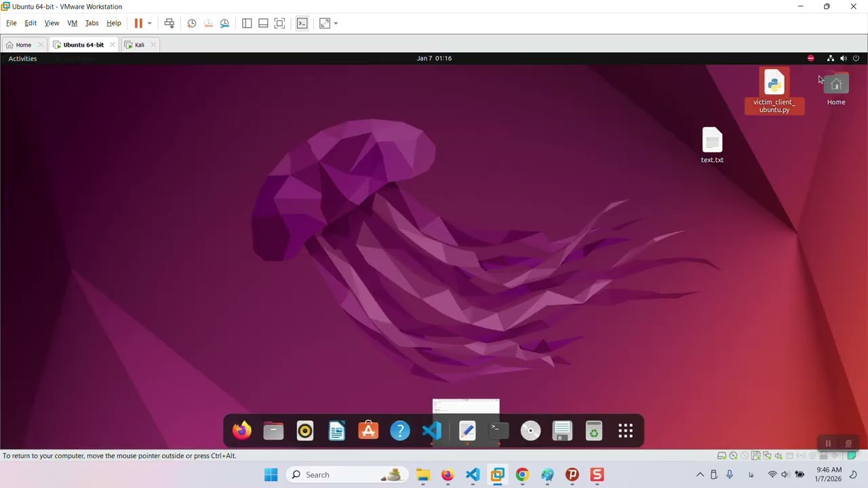Open Google Chrome from Windows taskbar
Image resolution: width=868 pixels, height=488 pixels.
(522, 474)
